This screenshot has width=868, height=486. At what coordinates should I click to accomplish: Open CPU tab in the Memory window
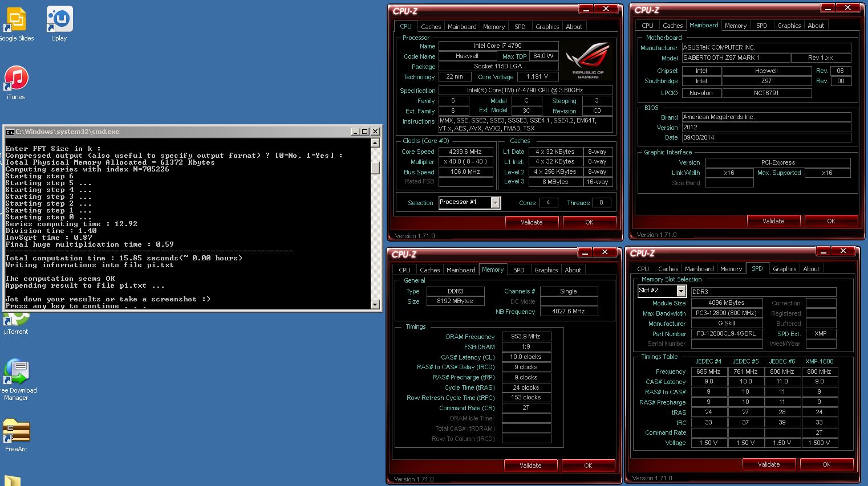pos(404,270)
